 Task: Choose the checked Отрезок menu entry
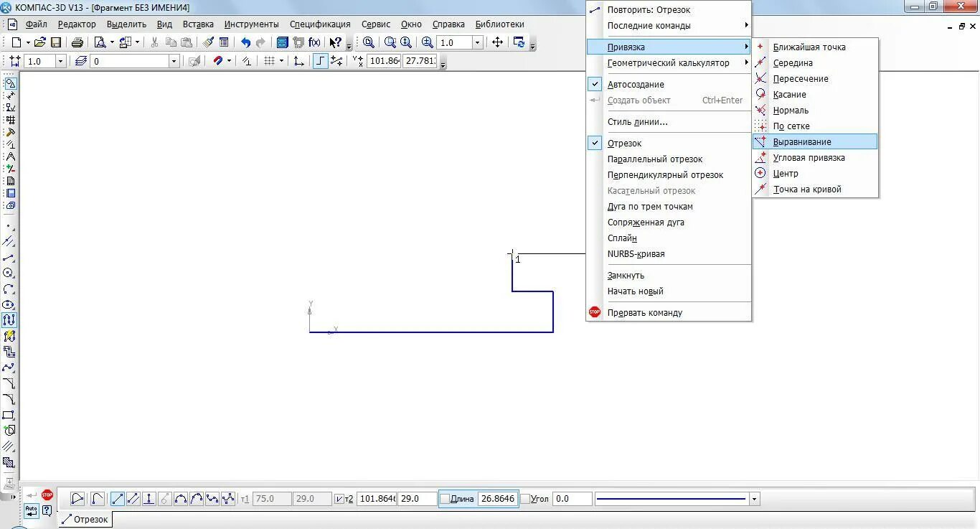tap(669, 144)
